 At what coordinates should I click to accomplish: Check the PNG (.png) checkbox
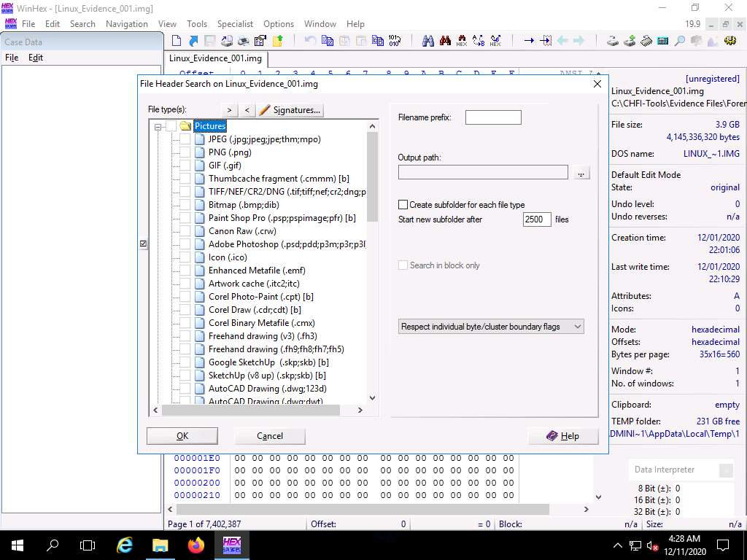tap(185, 152)
